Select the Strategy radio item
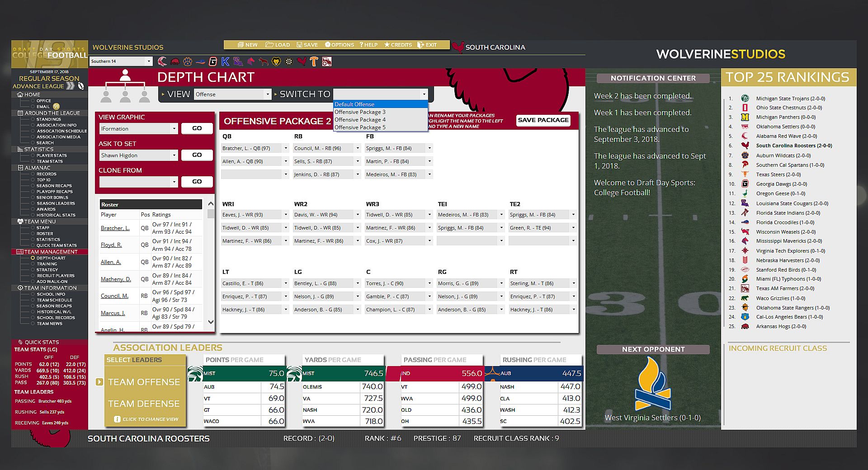868x470 pixels. coord(33,270)
